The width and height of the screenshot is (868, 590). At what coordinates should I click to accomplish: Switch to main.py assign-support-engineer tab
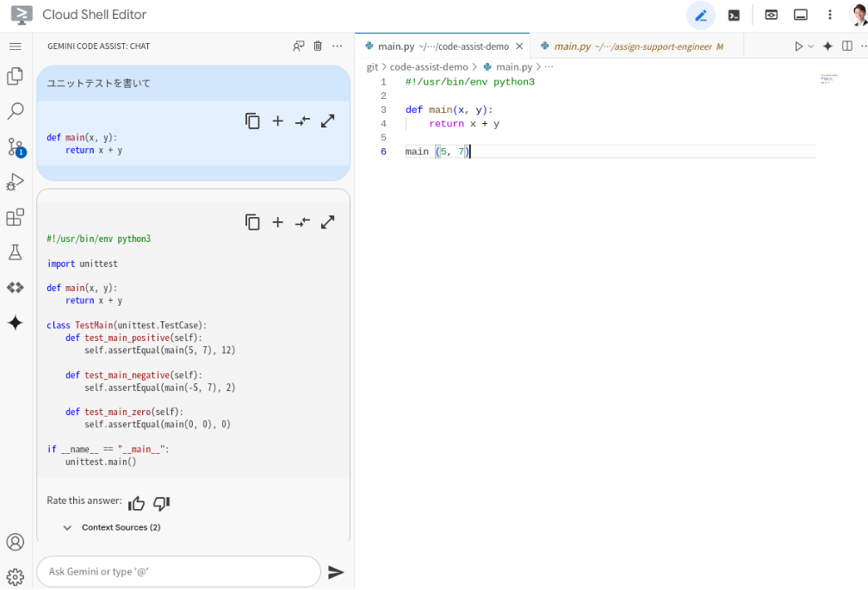633,47
